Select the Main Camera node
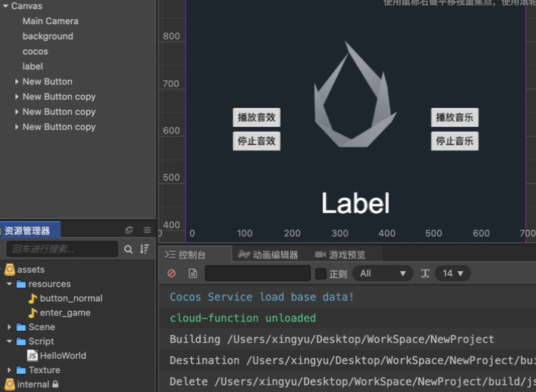Image resolution: width=536 pixels, height=392 pixels. [x=50, y=21]
